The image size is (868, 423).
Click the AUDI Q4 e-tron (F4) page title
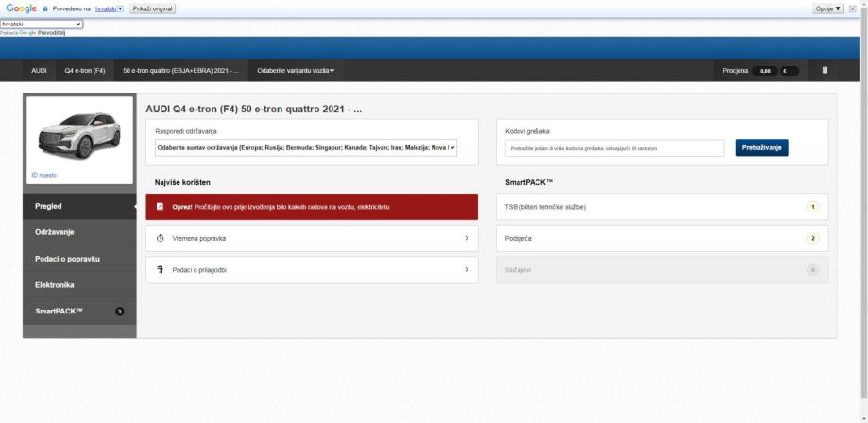[x=253, y=110]
